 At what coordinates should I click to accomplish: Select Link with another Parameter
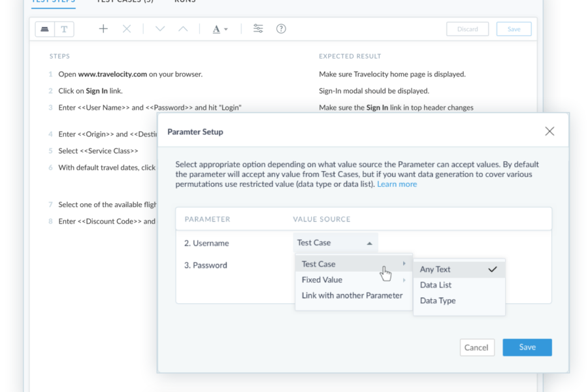click(x=352, y=295)
